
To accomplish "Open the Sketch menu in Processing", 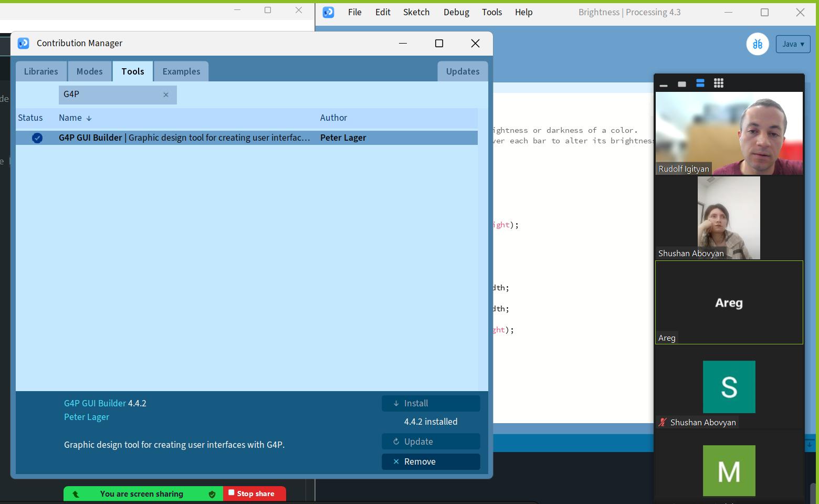I will click(416, 12).
